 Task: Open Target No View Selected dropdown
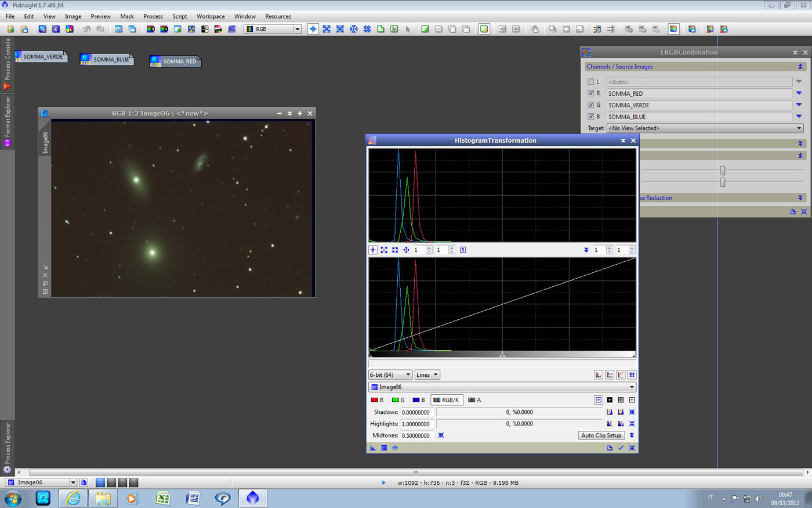[705, 128]
